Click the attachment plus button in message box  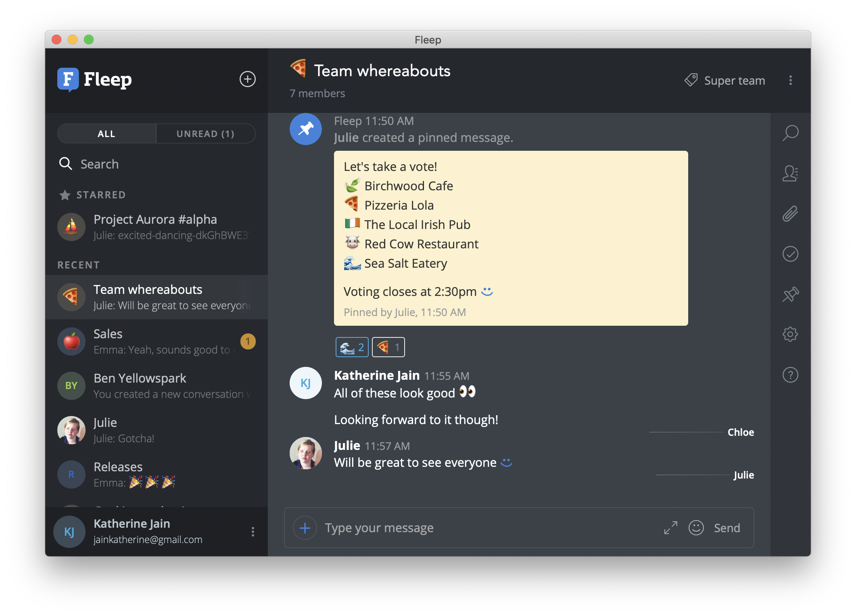(305, 528)
